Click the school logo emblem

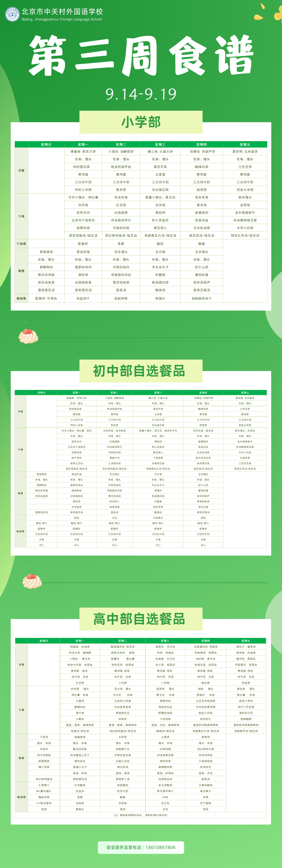(x=12, y=14)
